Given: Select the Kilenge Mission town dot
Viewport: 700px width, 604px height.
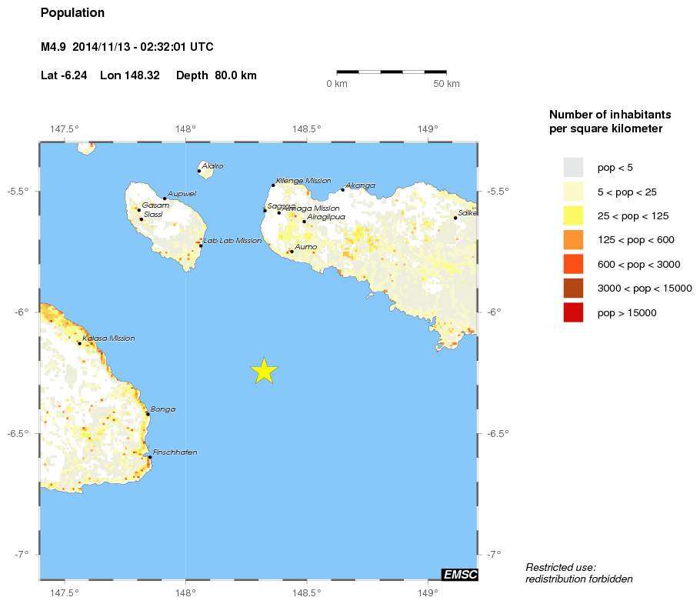Looking at the screenshot, I should point(273,185).
